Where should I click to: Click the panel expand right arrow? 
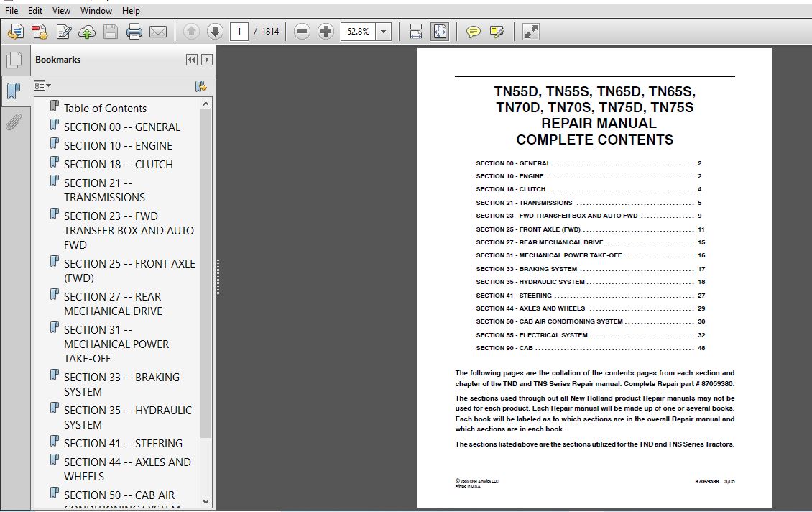pos(207,60)
